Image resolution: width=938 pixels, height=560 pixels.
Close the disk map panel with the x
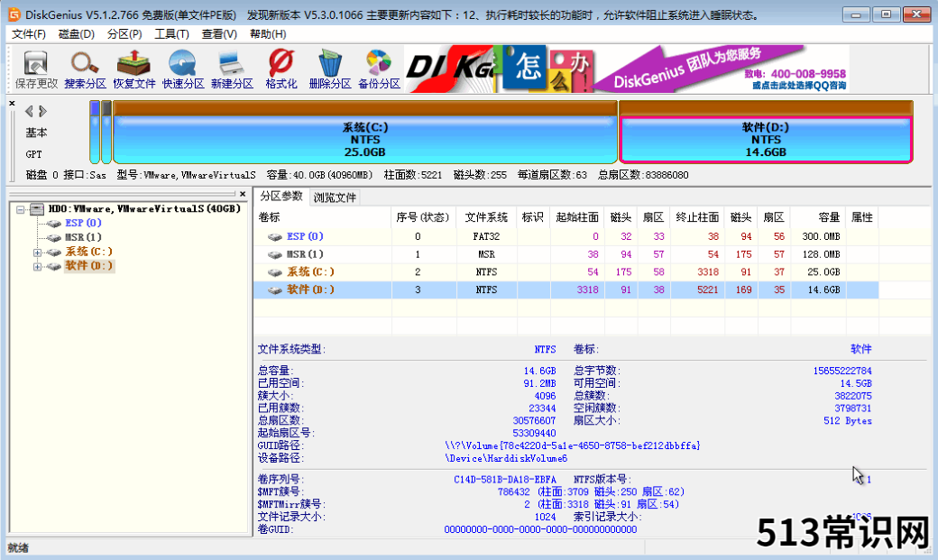tap(12, 104)
